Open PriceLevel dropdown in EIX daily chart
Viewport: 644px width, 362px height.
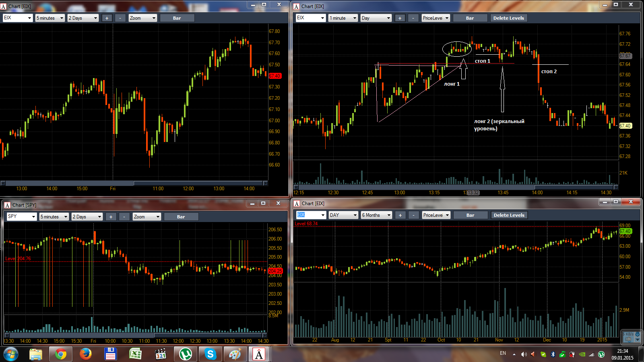click(436, 215)
